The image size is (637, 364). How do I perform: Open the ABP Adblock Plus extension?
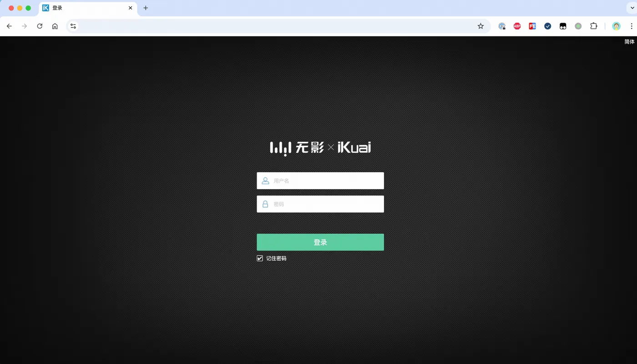tap(517, 26)
